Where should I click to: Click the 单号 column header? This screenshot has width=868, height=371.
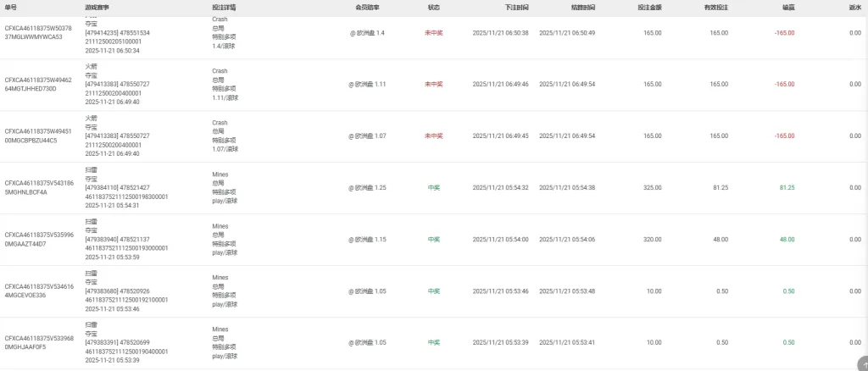(x=11, y=7)
